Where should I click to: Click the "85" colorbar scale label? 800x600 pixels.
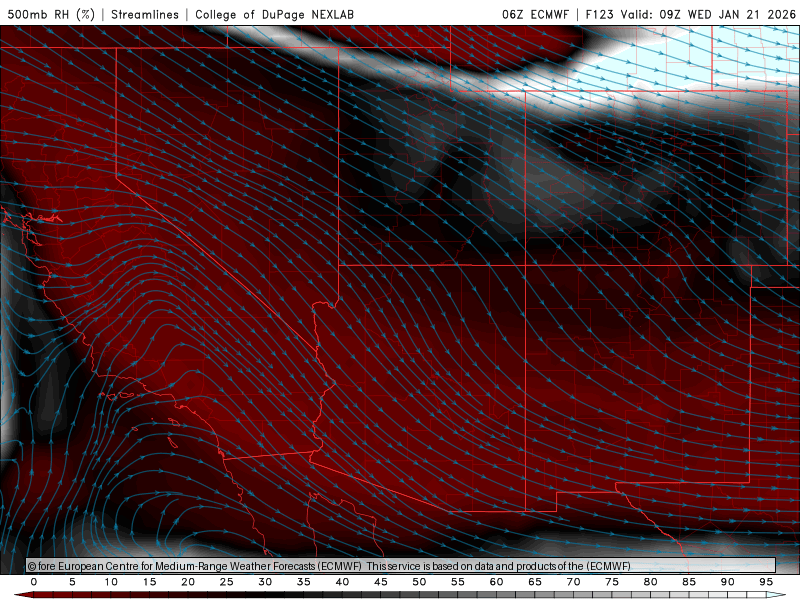pyautogui.click(x=689, y=582)
